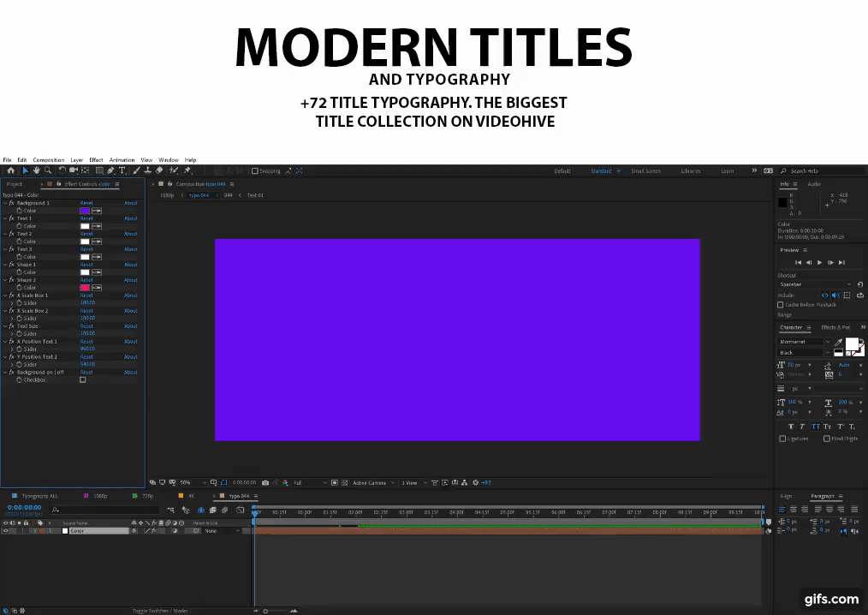Click Small Caps in the Character panel
This screenshot has width=868, height=615.
click(827, 427)
